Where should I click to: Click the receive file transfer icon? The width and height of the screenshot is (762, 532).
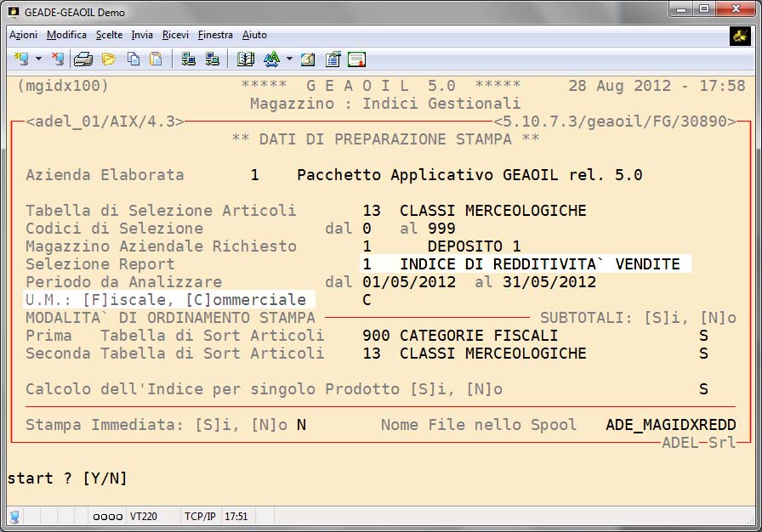(212, 59)
